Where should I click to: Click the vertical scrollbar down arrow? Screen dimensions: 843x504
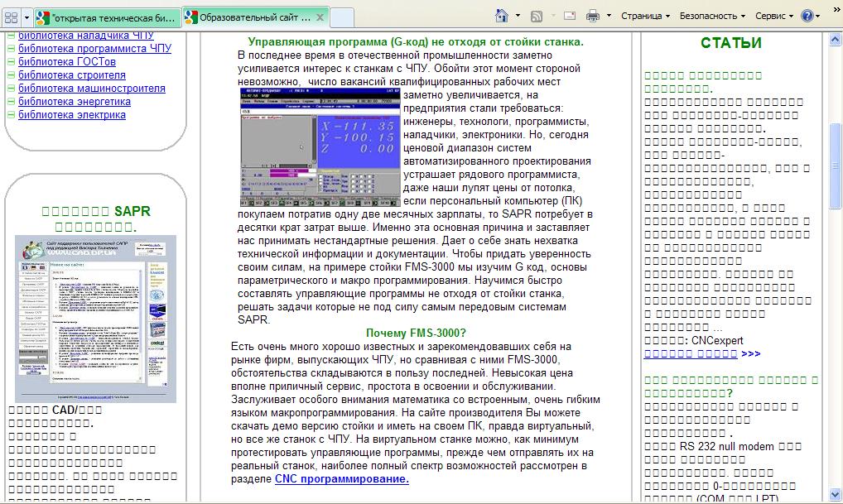pyautogui.click(x=835, y=494)
